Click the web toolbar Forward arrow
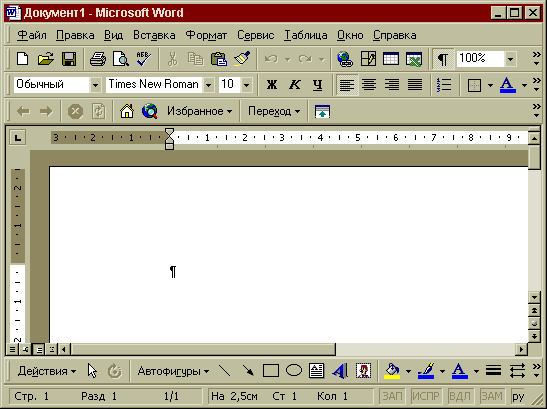Viewport: 547px width, 409px height. 46,111
